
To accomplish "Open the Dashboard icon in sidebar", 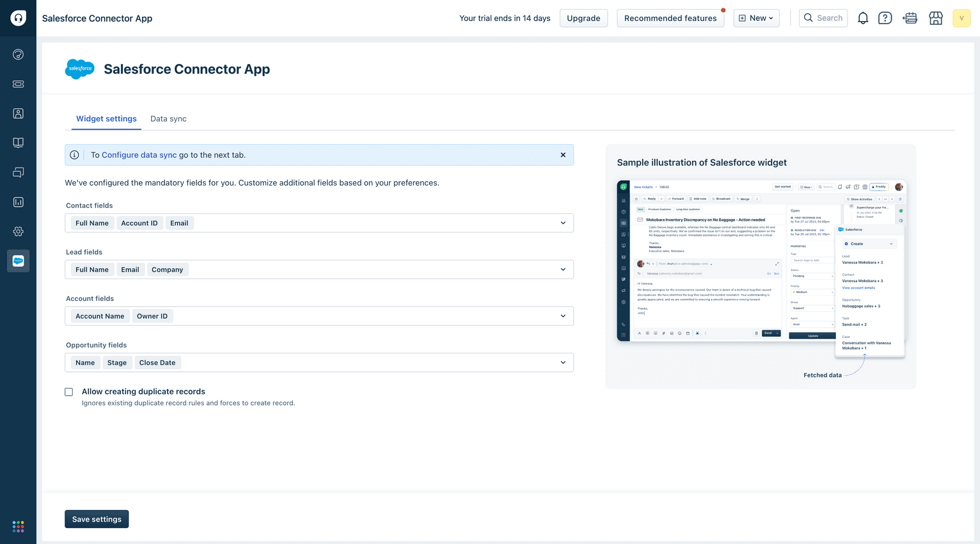I will point(18,54).
